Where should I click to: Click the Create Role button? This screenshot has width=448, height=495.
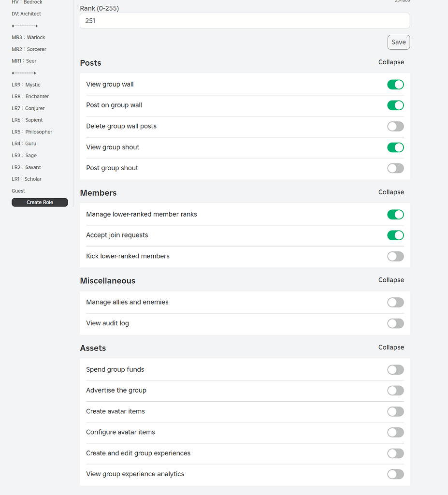pyautogui.click(x=40, y=202)
